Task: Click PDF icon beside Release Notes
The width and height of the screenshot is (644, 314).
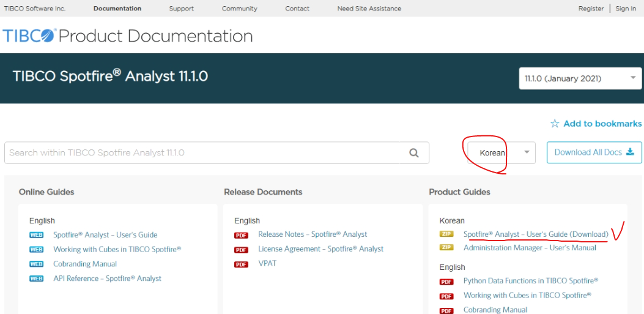Action: pos(242,236)
